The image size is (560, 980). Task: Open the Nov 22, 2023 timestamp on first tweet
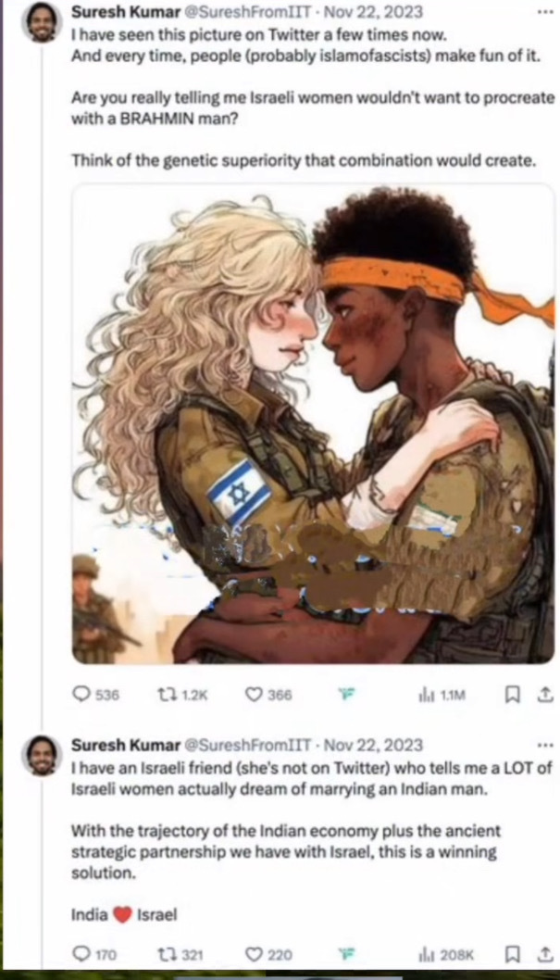[x=373, y=12]
